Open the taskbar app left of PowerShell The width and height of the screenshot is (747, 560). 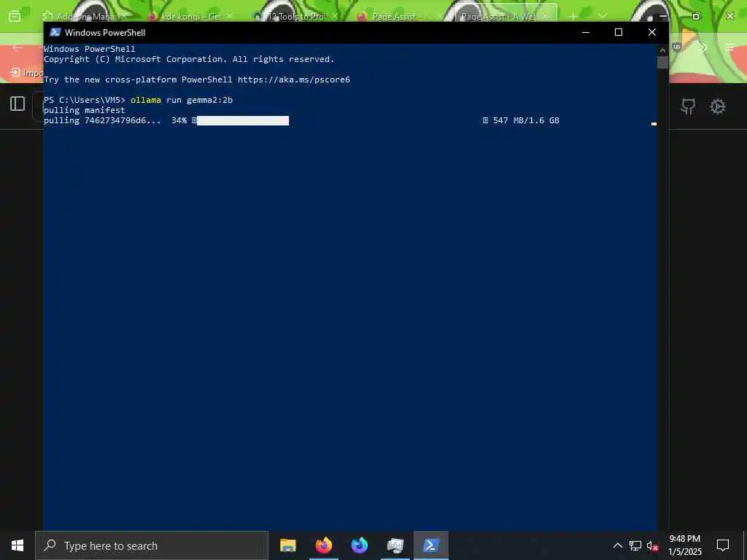click(395, 545)
